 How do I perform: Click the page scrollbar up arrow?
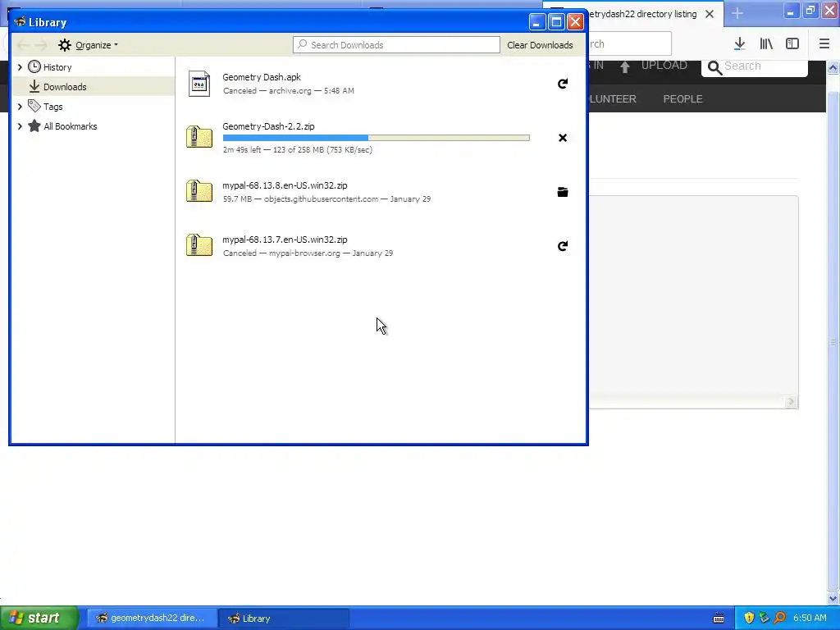833,67
